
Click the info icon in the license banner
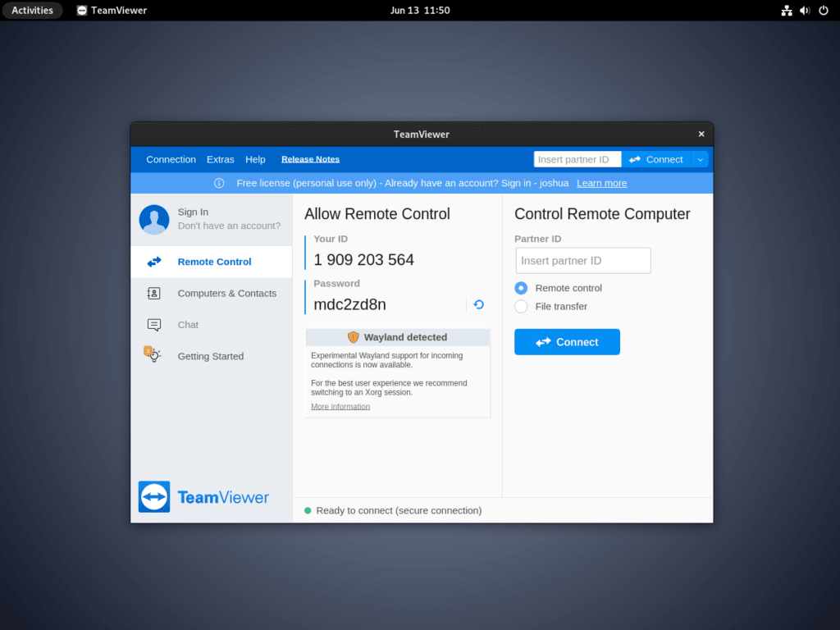[218, 183]
